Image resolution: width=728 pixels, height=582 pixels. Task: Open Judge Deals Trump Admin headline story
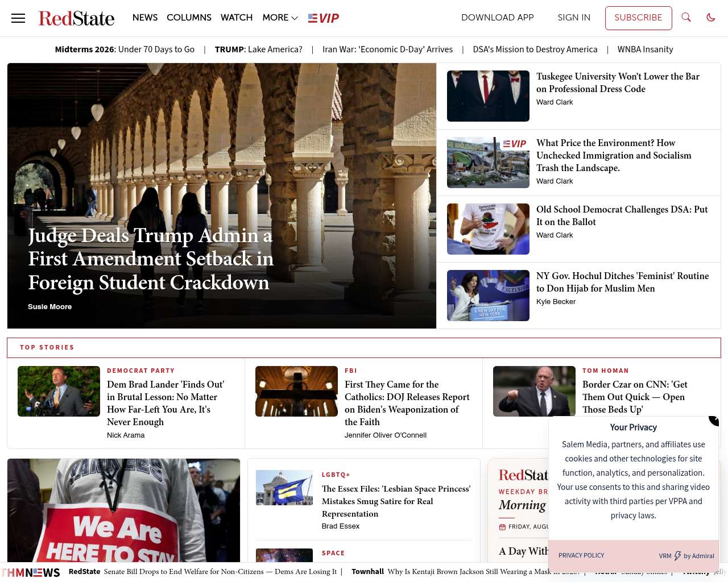coord(151,259)
